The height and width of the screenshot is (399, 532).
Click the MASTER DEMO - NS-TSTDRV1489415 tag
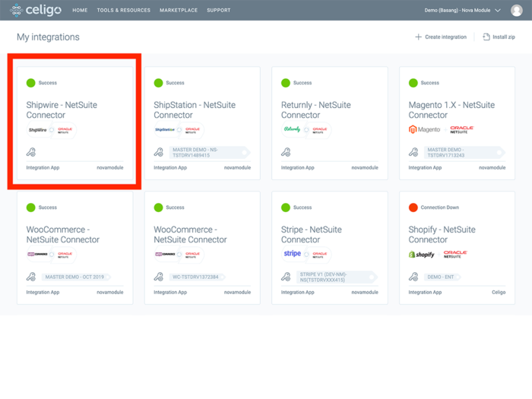(209, 152)
